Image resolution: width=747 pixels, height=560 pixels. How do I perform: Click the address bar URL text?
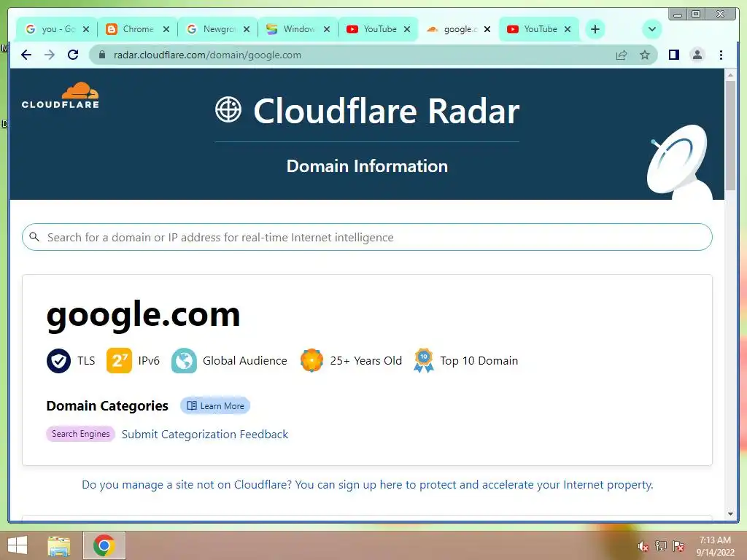[207, 55]
